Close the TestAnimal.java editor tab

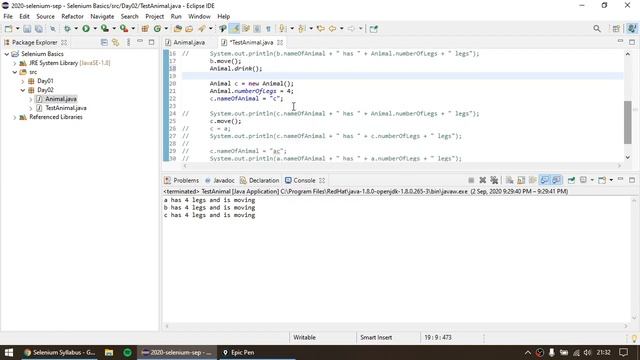click(x=280, y=42)
